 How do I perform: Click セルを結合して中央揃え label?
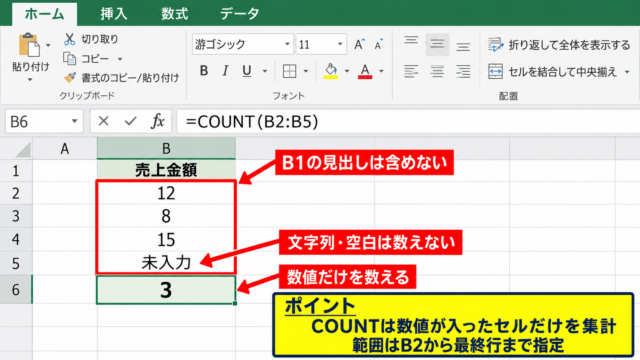(x=562, y=72)
